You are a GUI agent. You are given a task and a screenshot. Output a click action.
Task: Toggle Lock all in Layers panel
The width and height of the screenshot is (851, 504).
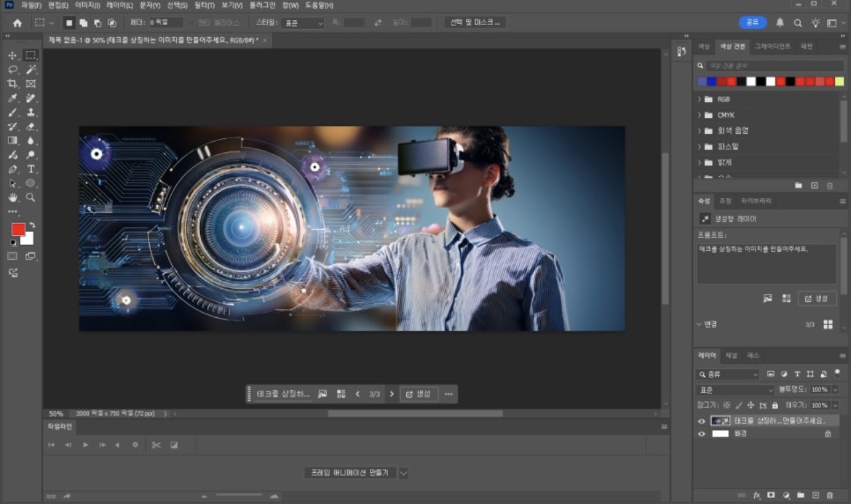(775, 405)
